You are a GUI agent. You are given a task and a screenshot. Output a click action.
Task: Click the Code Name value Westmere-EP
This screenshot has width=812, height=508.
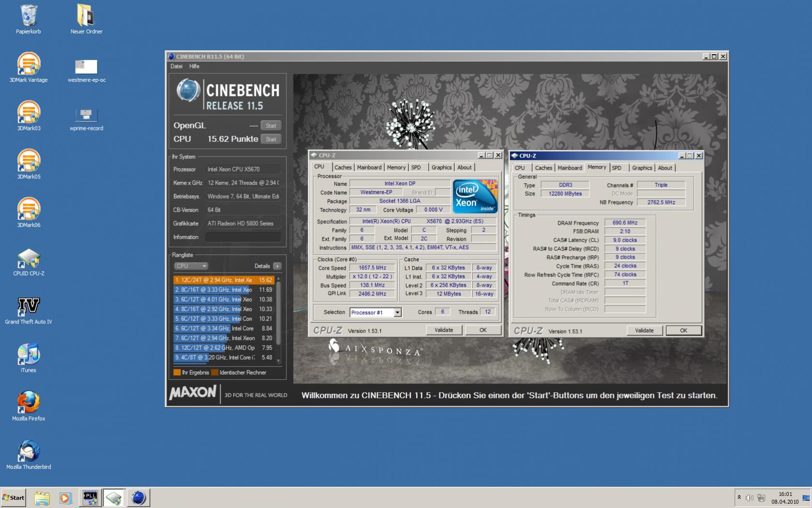click(x=376, y=192)
